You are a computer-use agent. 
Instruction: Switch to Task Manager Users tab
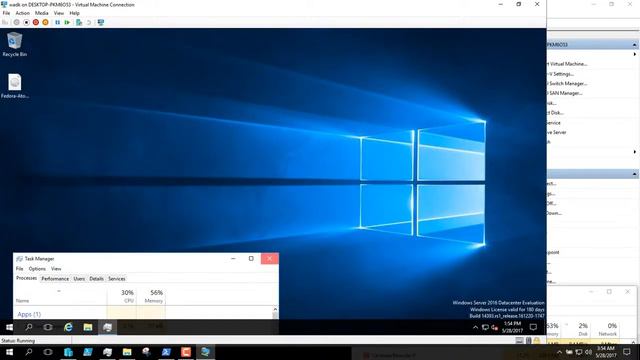(x=79, y=279)
